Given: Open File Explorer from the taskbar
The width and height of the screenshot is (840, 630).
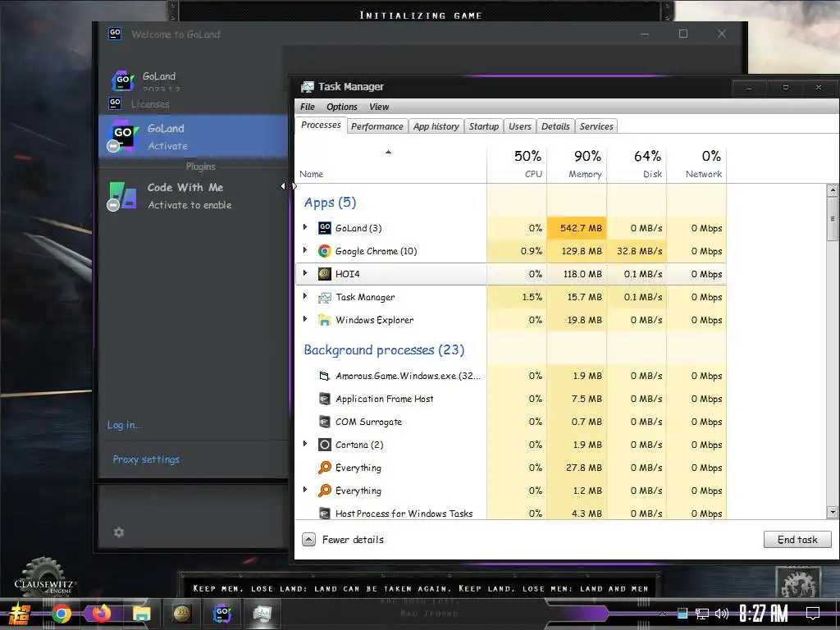Looking at the screenshot, I should (x=142, y=614).
